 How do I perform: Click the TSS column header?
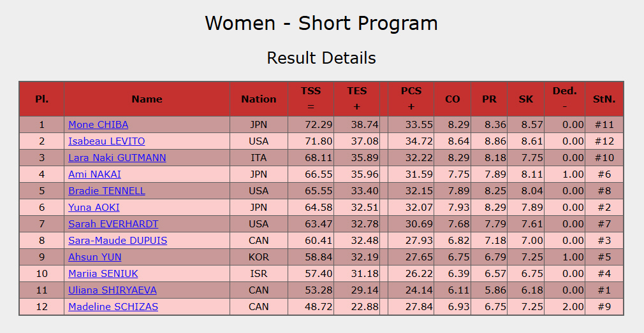coord(311,99)
